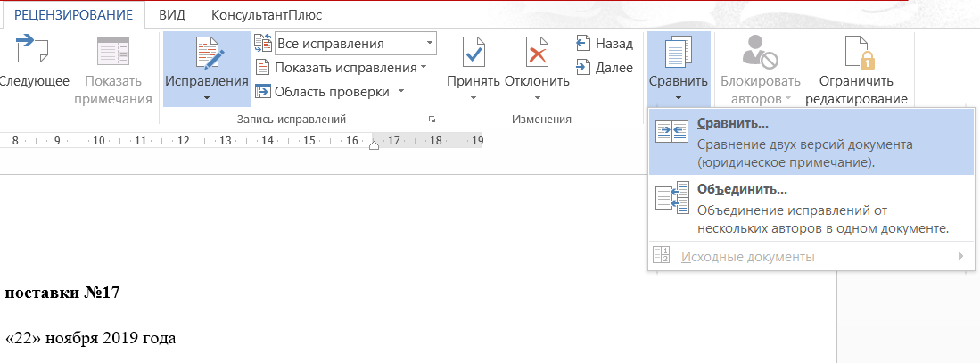
Task: Open Запись исправлений dialog launcher
Action: tap(432, 119)
